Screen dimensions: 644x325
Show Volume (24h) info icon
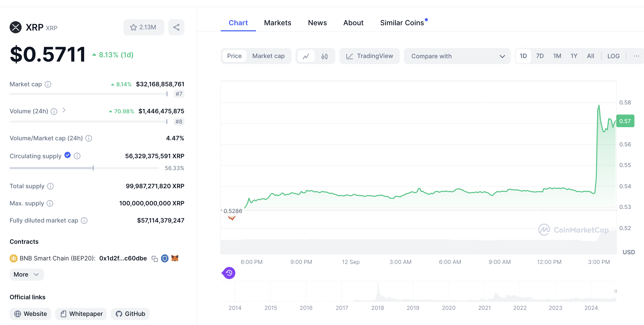[x=54, y=111]
